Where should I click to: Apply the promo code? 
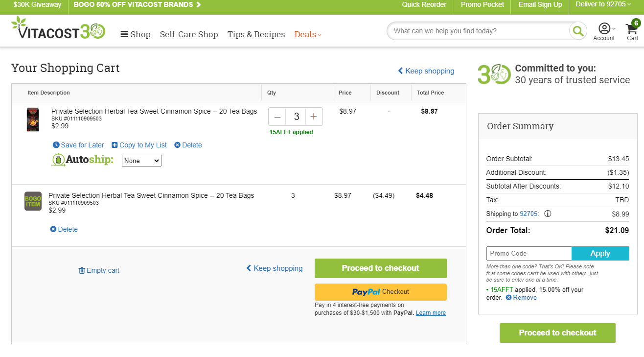[x=600, y=253]
